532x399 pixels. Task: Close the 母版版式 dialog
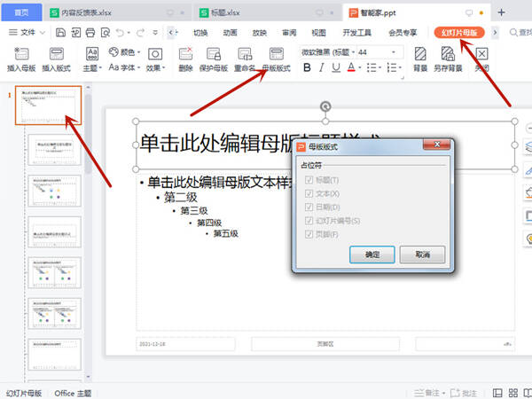(x=437, y=145)
